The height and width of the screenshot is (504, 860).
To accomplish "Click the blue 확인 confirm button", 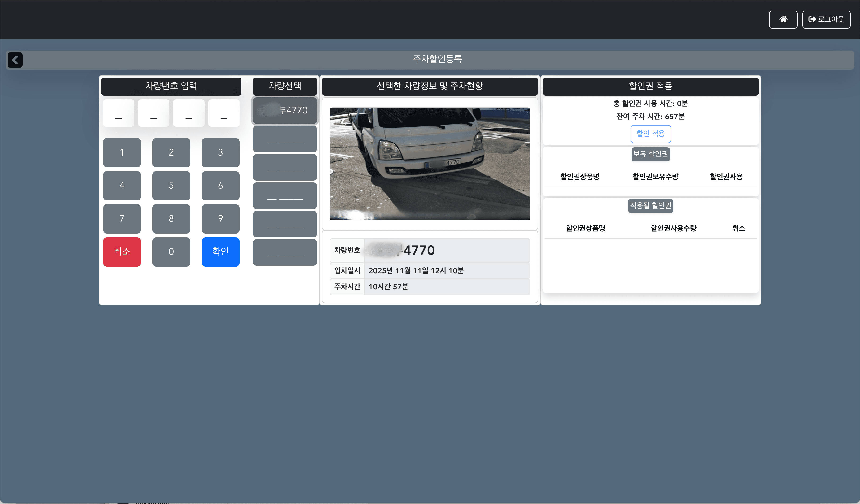I will pyautogui.click(x=220, y=252).
